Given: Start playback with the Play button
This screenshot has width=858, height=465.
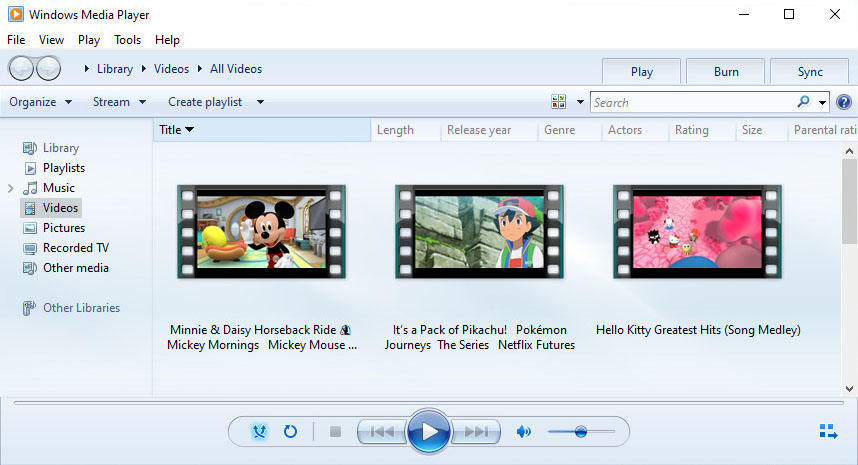Looking at the screenshot, I should point(429,432).
